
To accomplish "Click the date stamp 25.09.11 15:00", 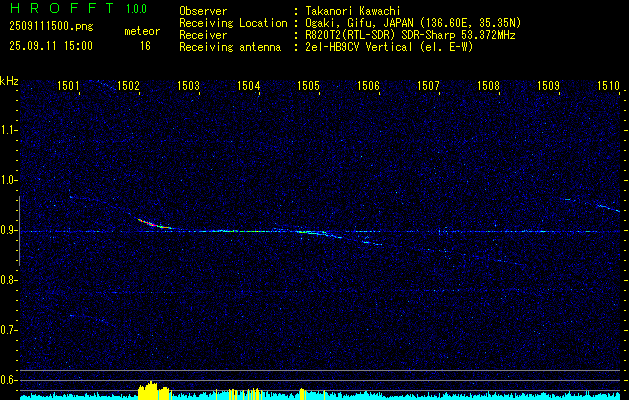I will pyautogui.click(x=51, y=46).
